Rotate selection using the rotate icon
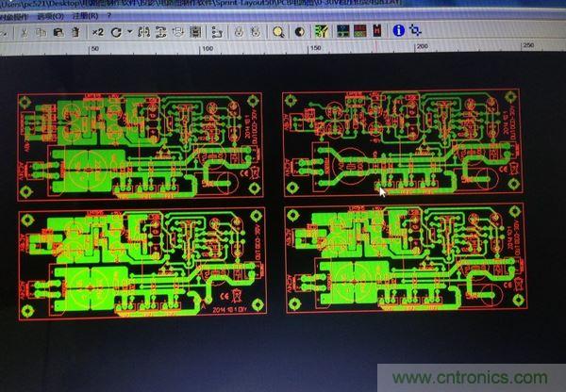Viewport: 566px width, 392px height. pyautogui.click(x=114, y=31)
